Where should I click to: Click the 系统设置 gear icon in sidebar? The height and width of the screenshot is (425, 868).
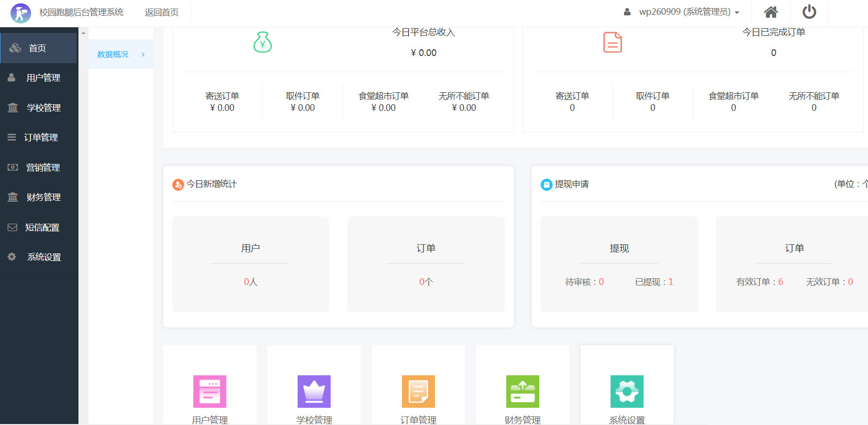click(x=12, y=257)
